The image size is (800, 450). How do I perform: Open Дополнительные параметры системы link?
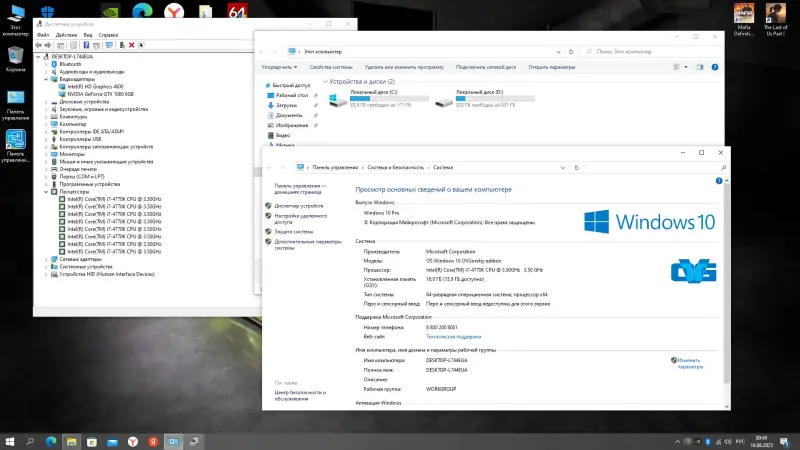308,244
